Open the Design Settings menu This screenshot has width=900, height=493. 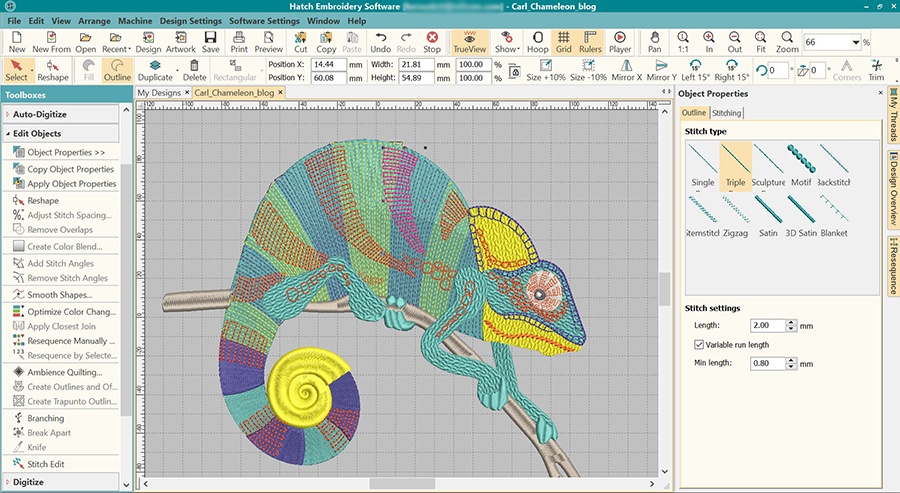pyautogui.click(x=190, y=20)
